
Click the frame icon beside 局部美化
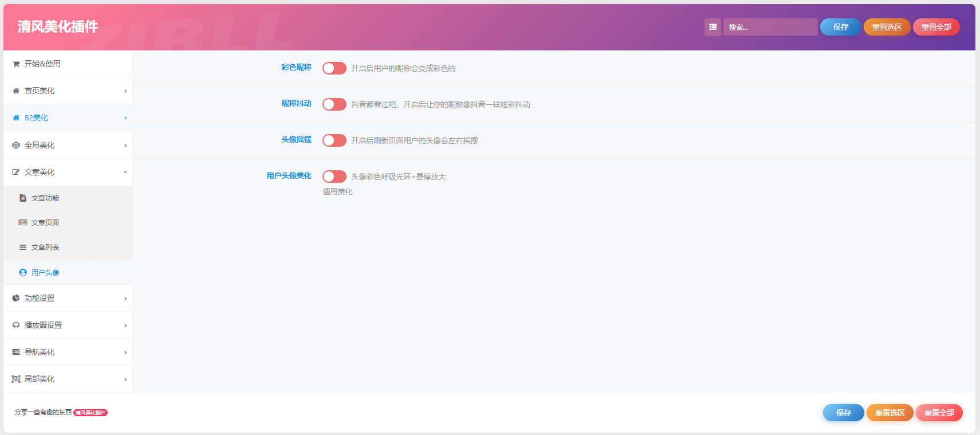coord(16,379)
